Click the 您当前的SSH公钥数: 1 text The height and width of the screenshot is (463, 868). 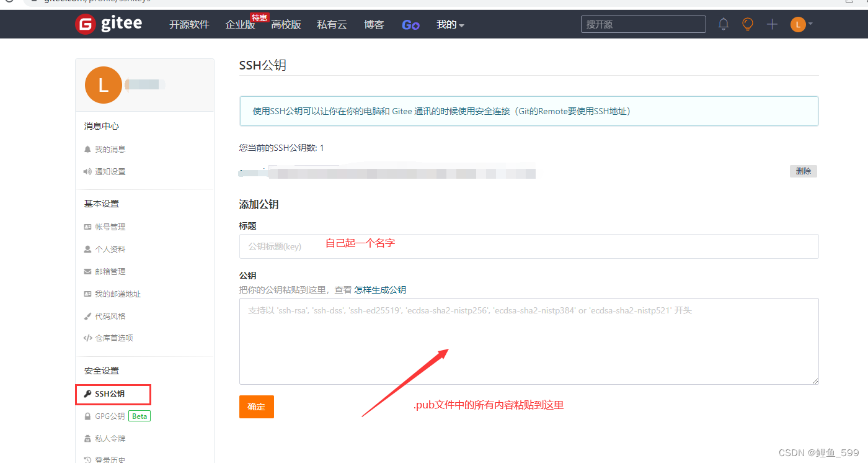pyautogui.click(x=281, y=148)
